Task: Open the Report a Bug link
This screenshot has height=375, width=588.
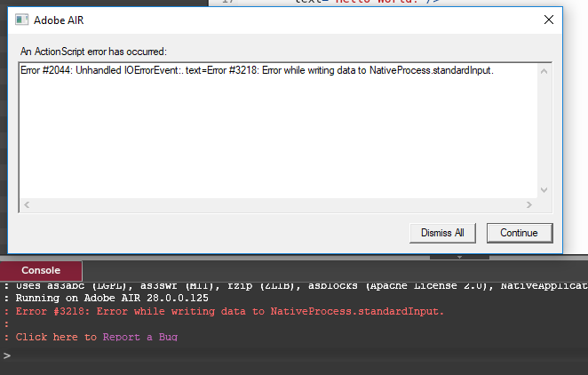Action: (x=140, y=337)
